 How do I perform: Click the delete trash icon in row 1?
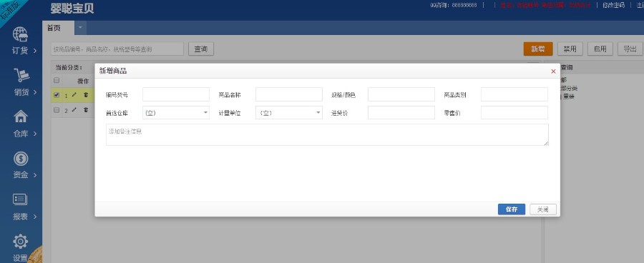click(x=86, y=95)
